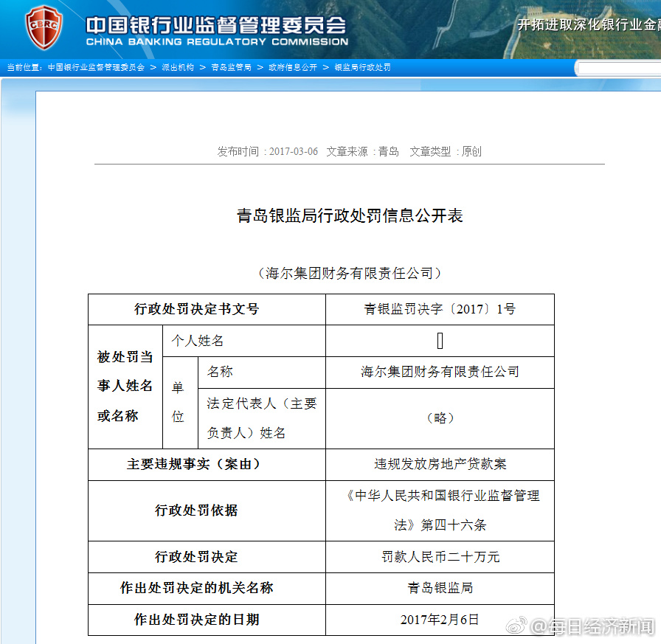The width and height of the screenshot is (661, 644).
Task: Click the 被处罚当事人姓名或名称 cell
Action: click(125, 387)
